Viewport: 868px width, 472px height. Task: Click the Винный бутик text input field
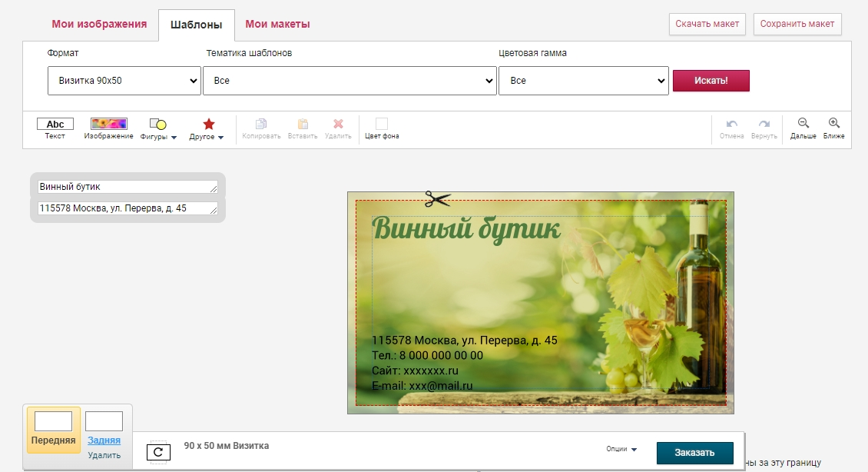click(128, 187)
